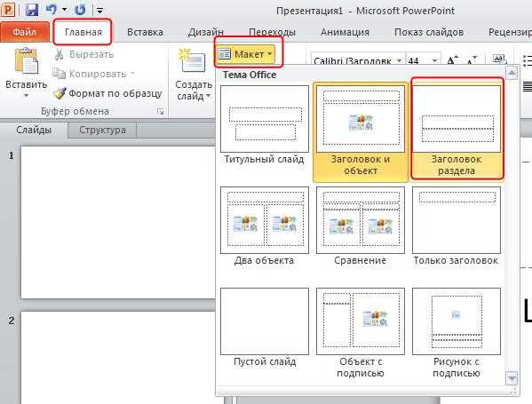Viewport: 532px width, 404px height.
Task: Switch to the Вставка ribbon tab
Action: point(145,32)
